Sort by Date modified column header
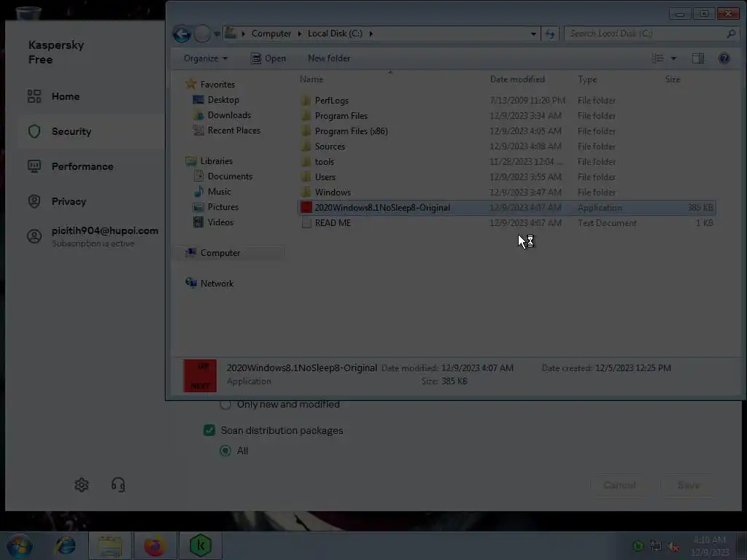Viewport: 747px width, 560px height. tap(517, 79)
